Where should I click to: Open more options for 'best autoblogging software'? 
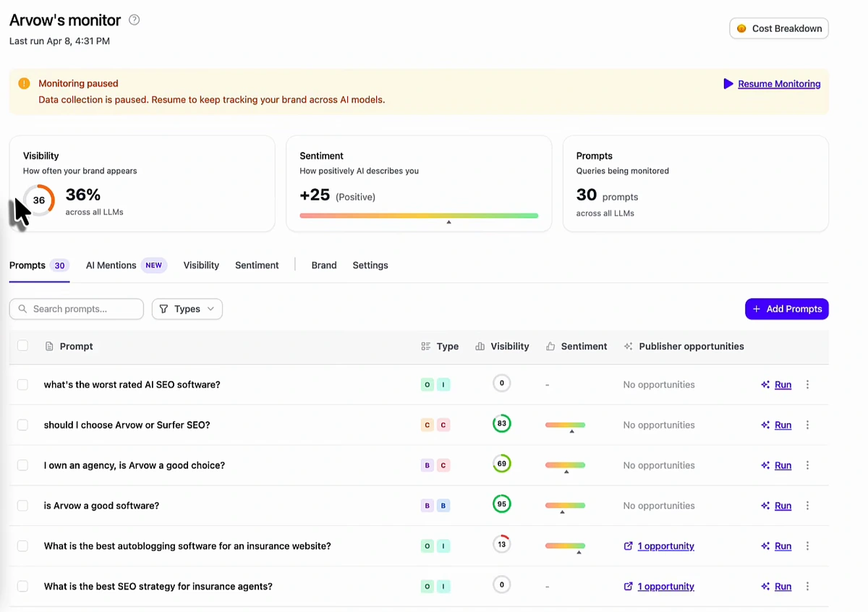pos(808,547)
